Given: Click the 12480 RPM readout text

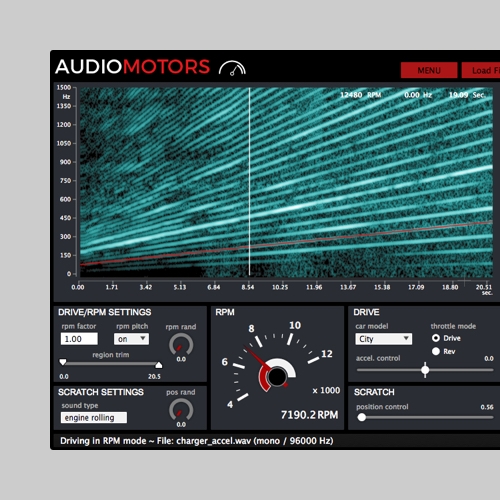Looking at the screenshot, I should (360, 95).
